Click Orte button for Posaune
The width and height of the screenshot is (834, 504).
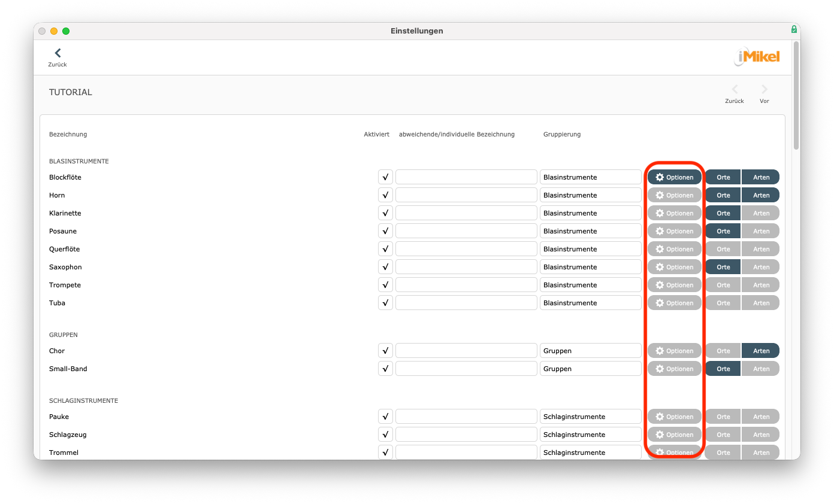tap(723, 231)
